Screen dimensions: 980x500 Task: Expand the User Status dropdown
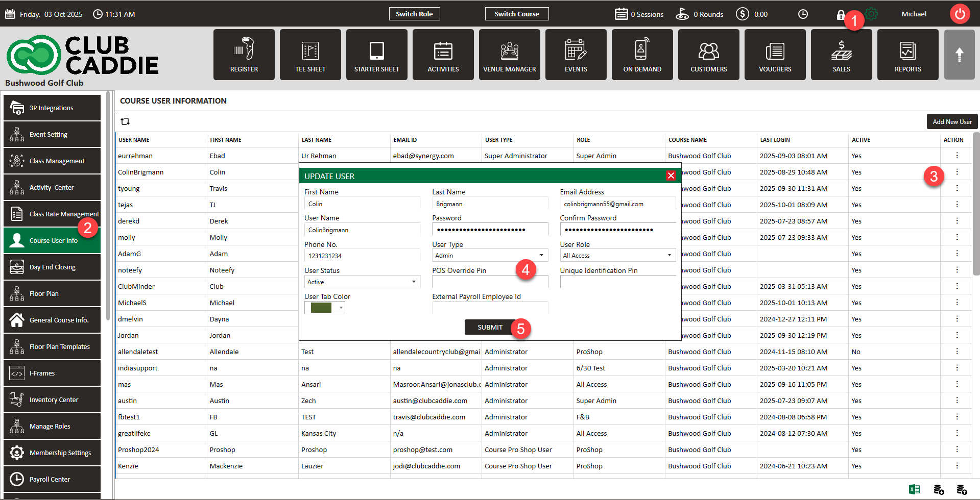(362, 282)
